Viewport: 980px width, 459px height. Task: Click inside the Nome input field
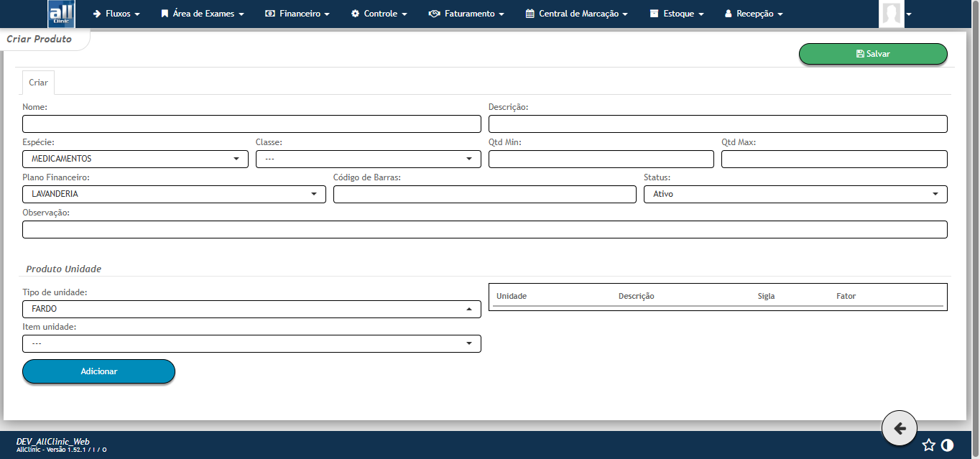251,124
